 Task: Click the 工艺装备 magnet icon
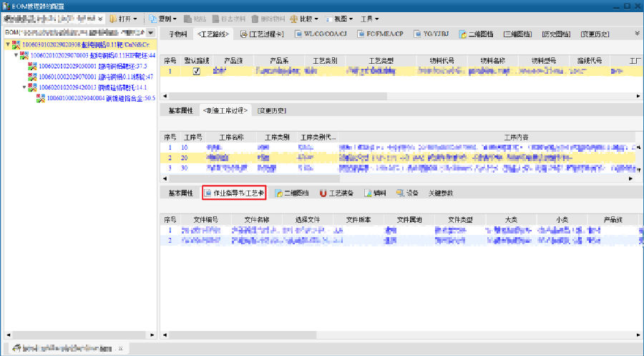(323, 193)
